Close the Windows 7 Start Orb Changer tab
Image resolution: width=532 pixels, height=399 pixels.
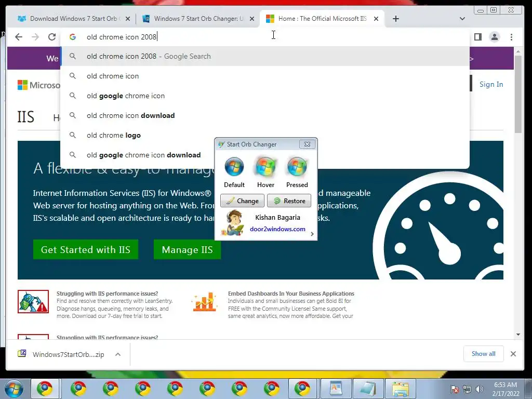pyautogui.click(x=252, y=19)
